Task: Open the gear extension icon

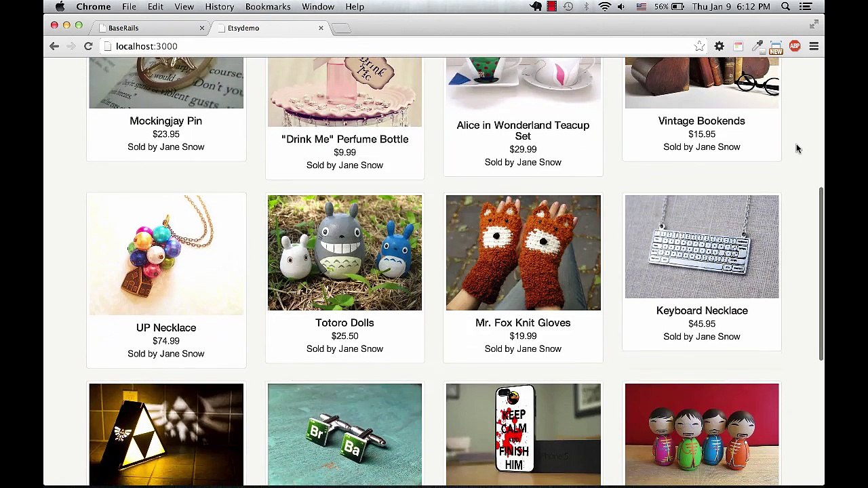Action: coord(719,46)
